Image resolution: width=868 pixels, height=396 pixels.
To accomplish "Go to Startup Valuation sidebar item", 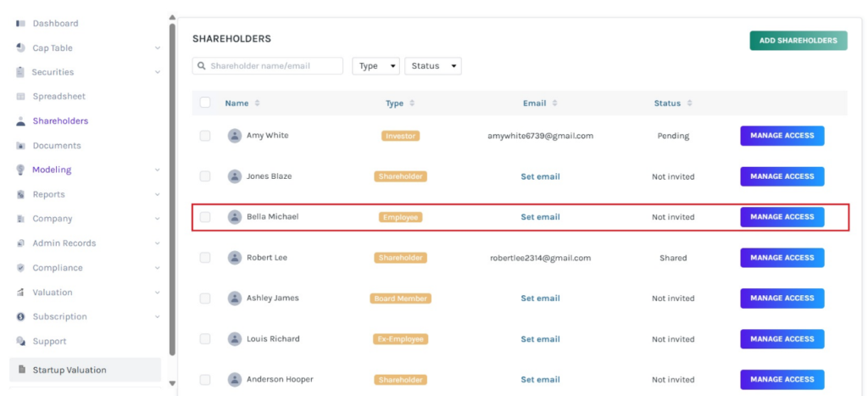I will coord(69,370).
